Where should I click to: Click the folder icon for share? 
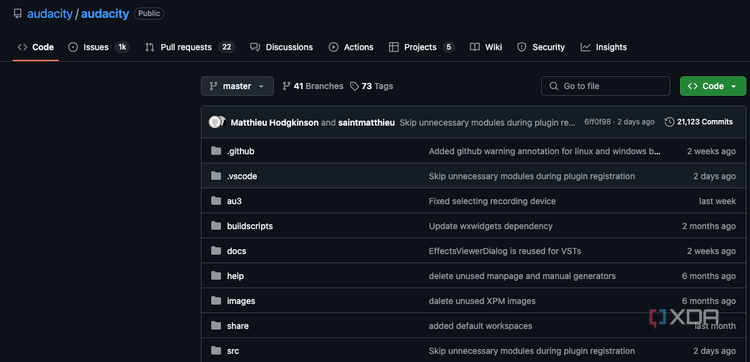coord(216,326)
